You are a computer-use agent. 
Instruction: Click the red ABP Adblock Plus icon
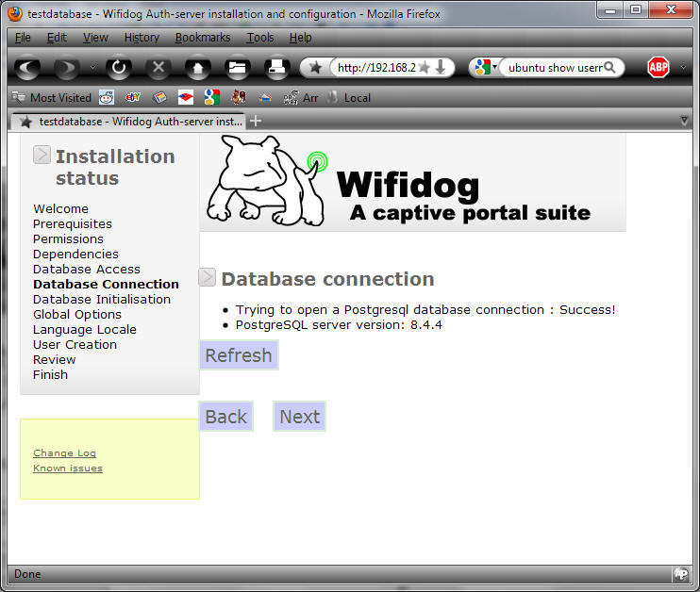(658, 68)
